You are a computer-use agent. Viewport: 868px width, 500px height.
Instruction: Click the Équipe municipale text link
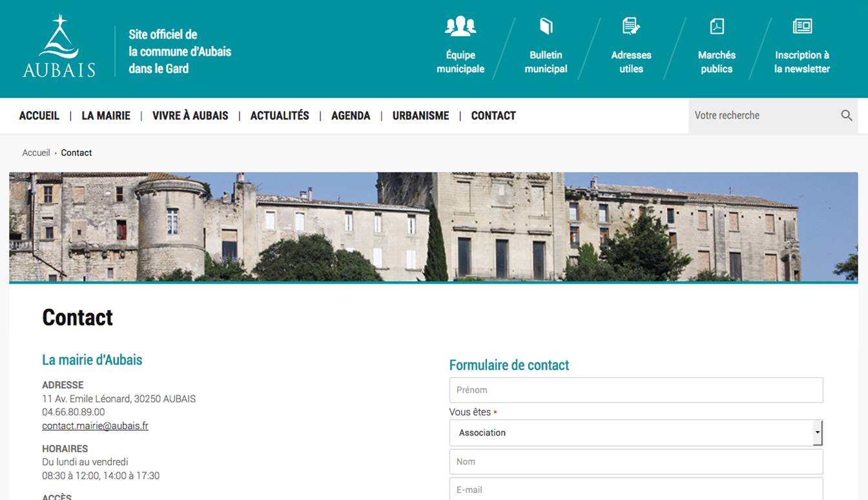[460, 62]
